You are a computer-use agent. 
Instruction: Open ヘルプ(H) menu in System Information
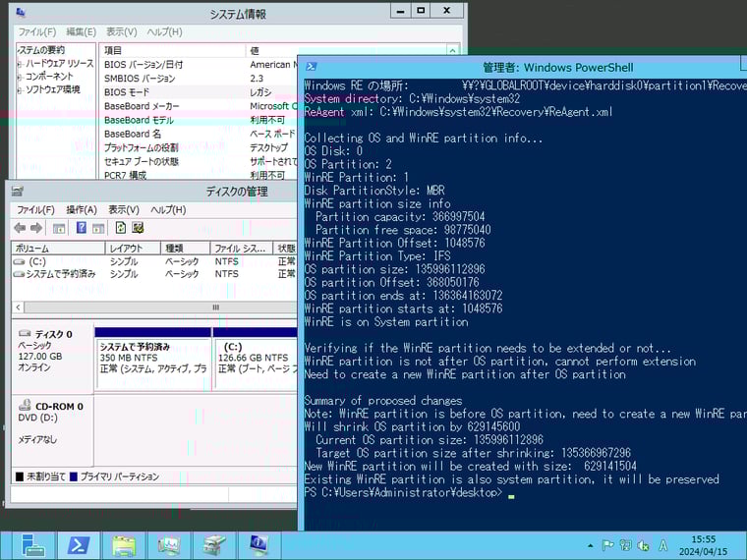click(164, 31)
